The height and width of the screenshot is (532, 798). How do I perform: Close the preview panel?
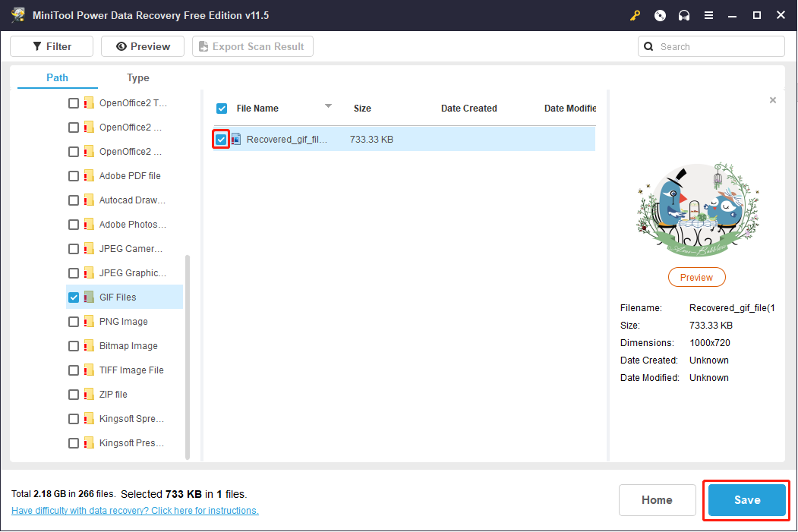click(x=772, y=100)
